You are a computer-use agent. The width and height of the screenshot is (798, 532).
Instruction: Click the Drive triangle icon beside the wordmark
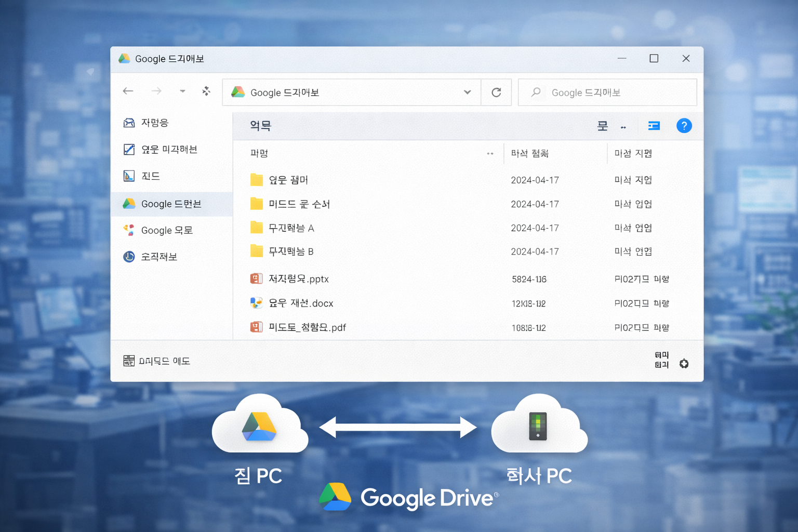(x=335, y=497)
